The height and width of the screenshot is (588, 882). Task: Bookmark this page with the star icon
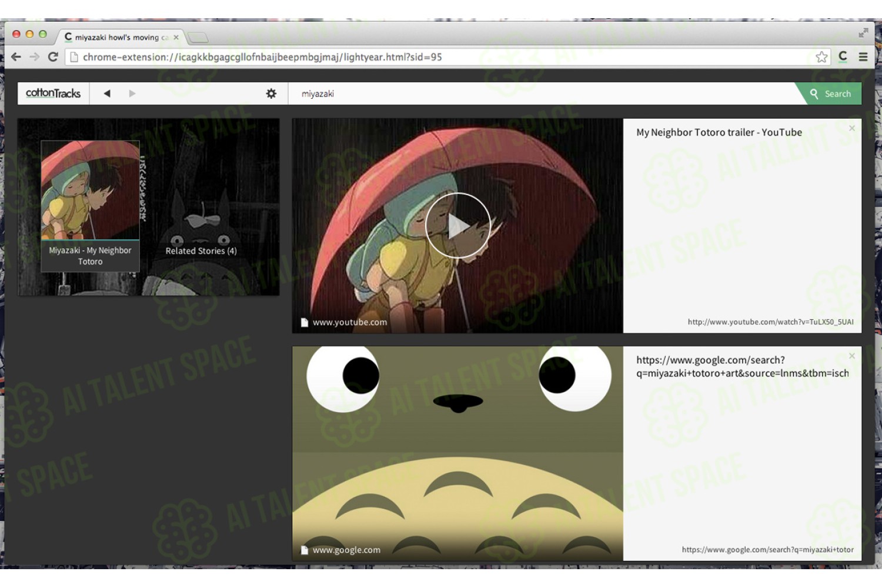tap(821, 57)
